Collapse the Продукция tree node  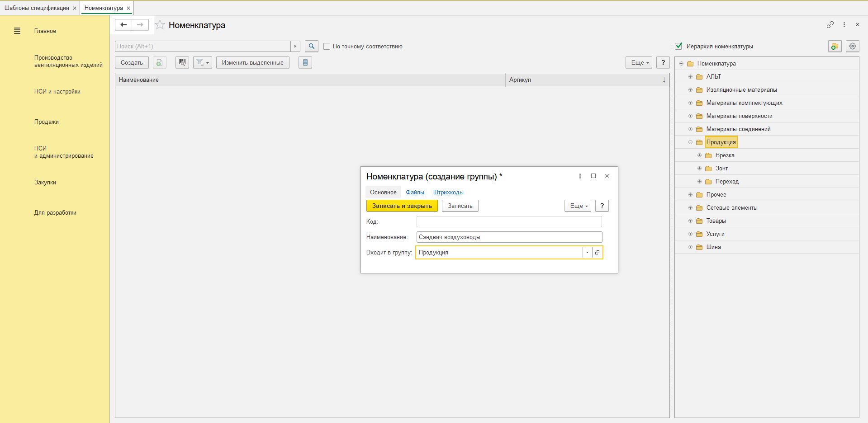coord(690,142)
